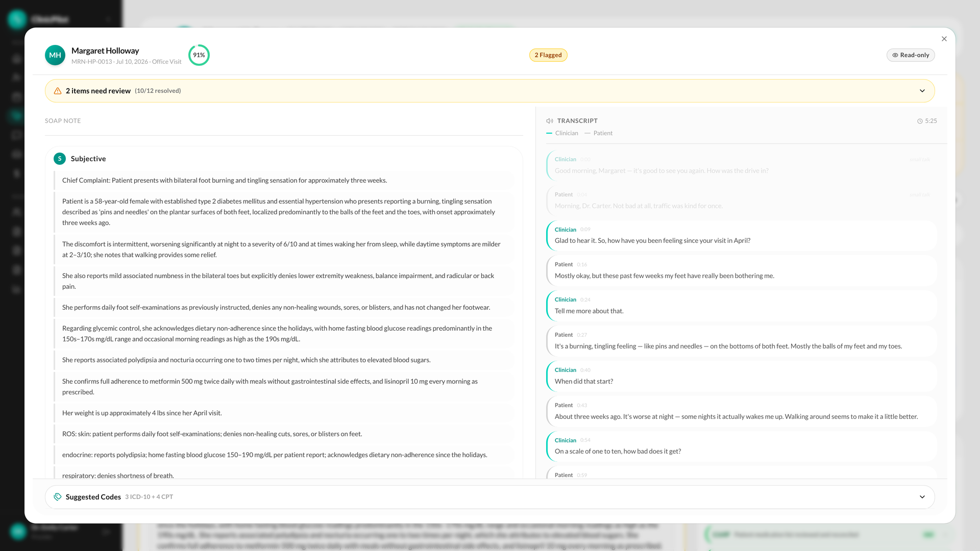The height and width of the screenshot is (551, 980).
Task: Click the transcript speaker icon
Action: (550, 121)
